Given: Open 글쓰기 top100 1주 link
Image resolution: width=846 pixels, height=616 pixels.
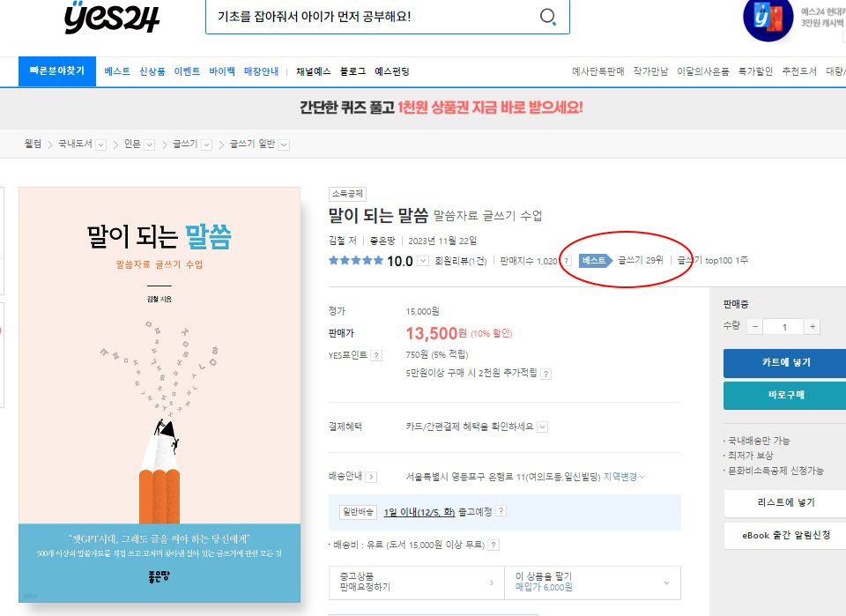Looking at the screenshot, I should tap(713, 260).
